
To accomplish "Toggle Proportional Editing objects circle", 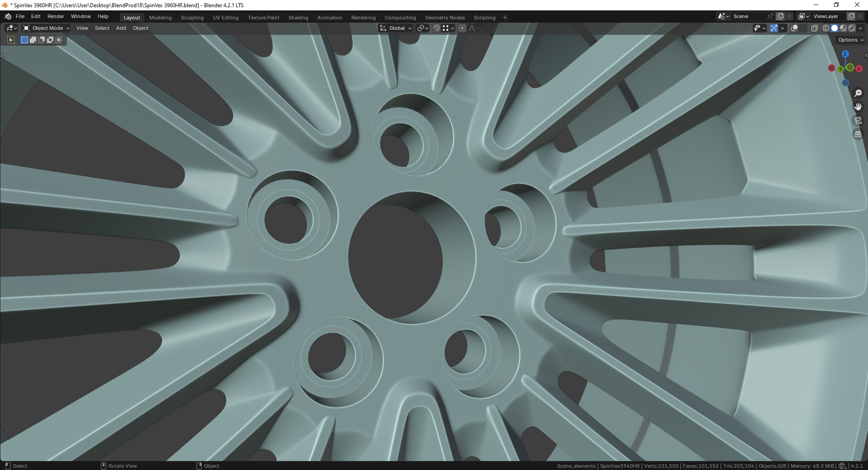I will (x=462, y=28).
